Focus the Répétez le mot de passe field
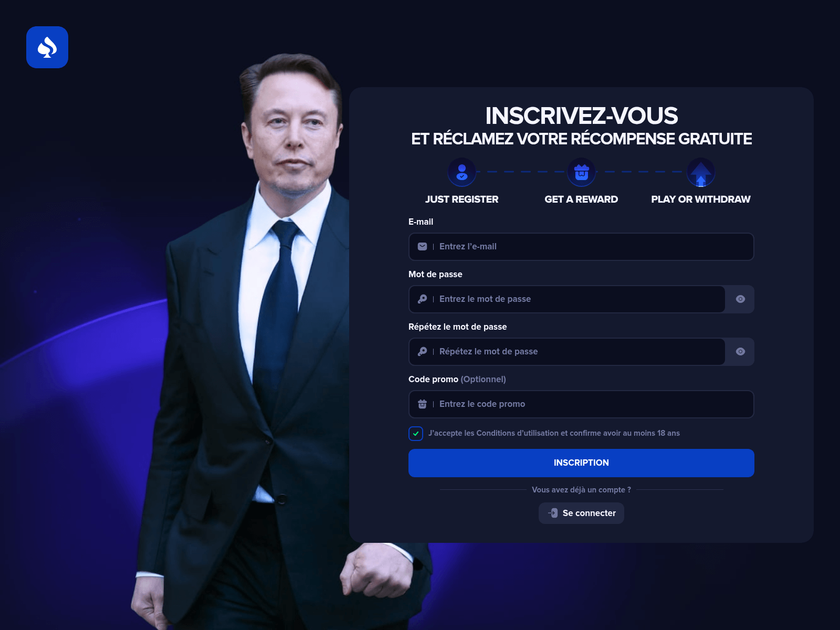840x630 pixels. pos(567,351)
